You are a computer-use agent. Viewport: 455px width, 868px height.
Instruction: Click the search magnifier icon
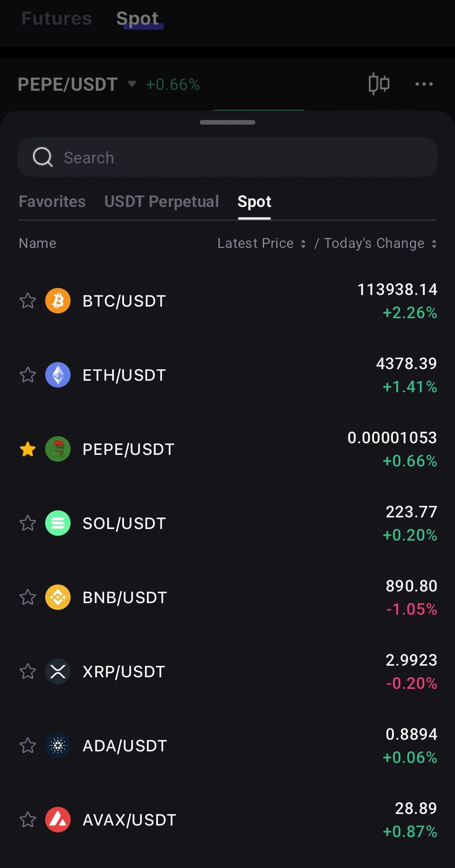(42, 157)
